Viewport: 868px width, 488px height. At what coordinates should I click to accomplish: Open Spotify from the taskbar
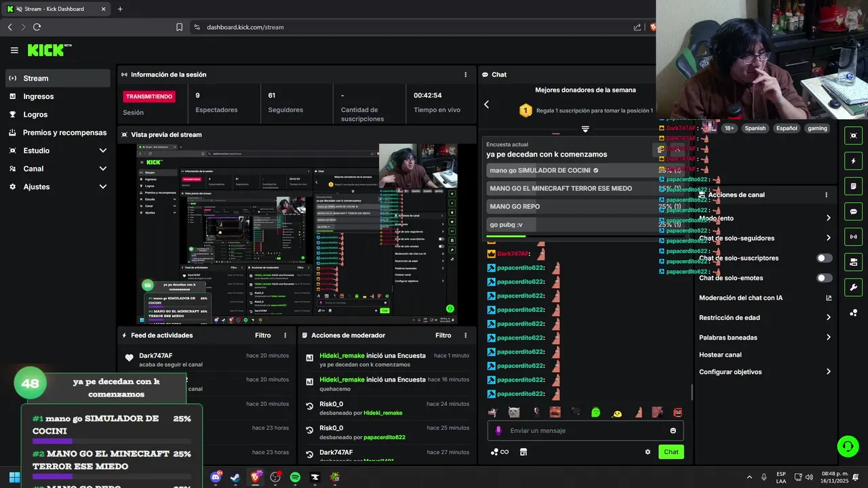[x=295, y=477]
